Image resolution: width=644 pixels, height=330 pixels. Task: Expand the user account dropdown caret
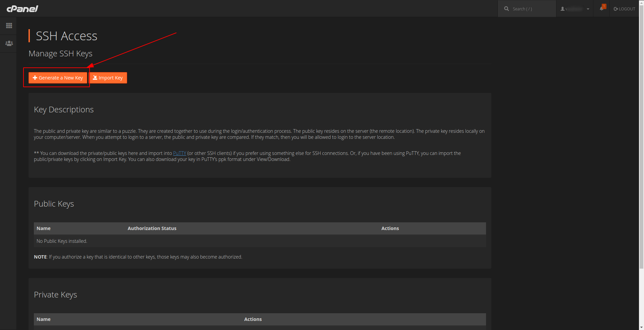588,9
